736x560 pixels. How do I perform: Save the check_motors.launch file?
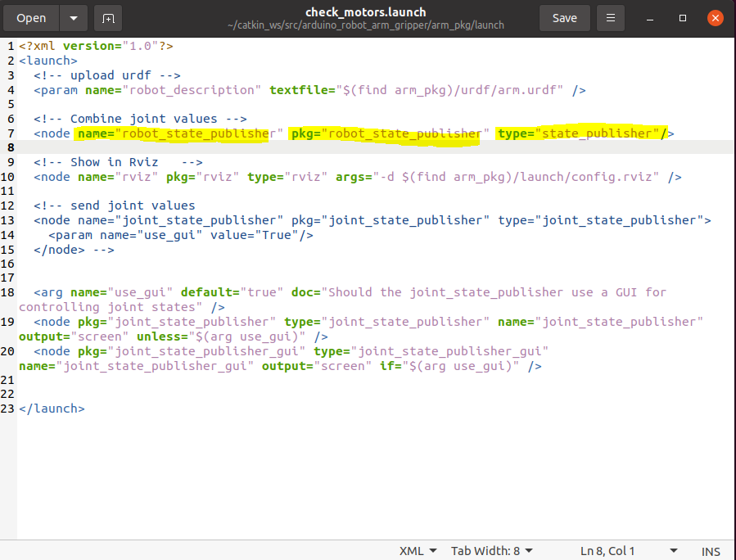(564, 18)
